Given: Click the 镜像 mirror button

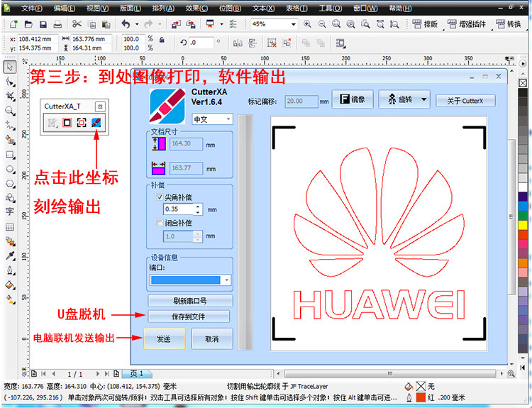Looking at the screenshot, I should (353, 99).
